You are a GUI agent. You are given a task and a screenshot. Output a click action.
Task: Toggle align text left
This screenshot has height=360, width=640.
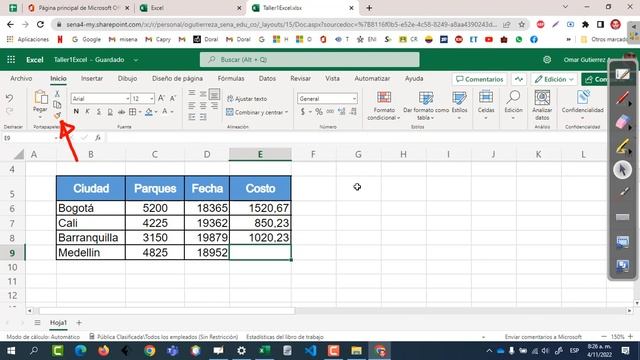(x=192, y=106)
